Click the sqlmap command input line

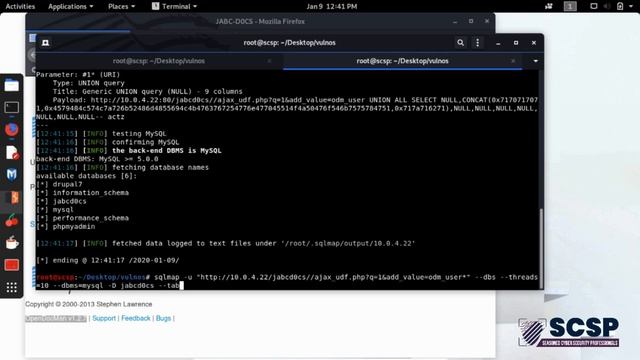(x=287, y=281)
